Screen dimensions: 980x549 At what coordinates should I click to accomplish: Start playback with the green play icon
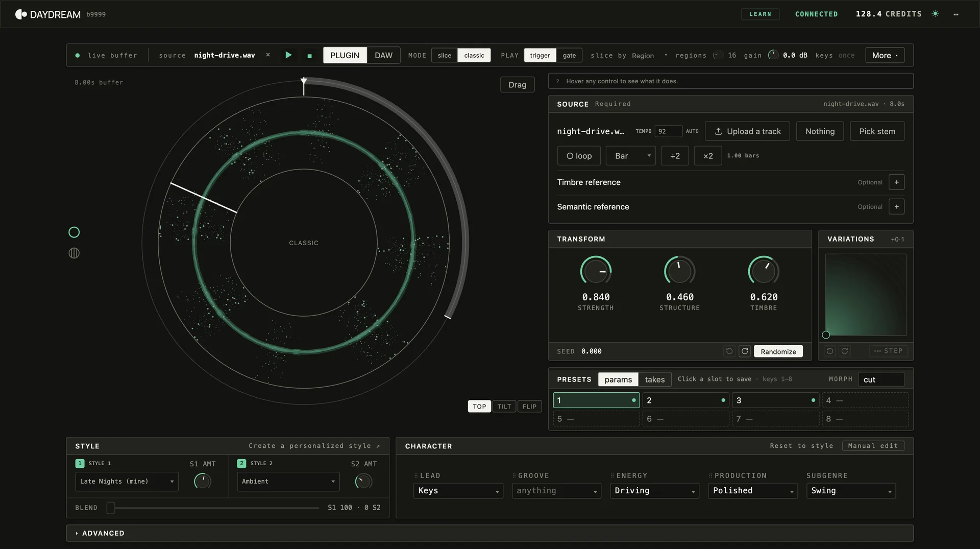coord(288,55)
